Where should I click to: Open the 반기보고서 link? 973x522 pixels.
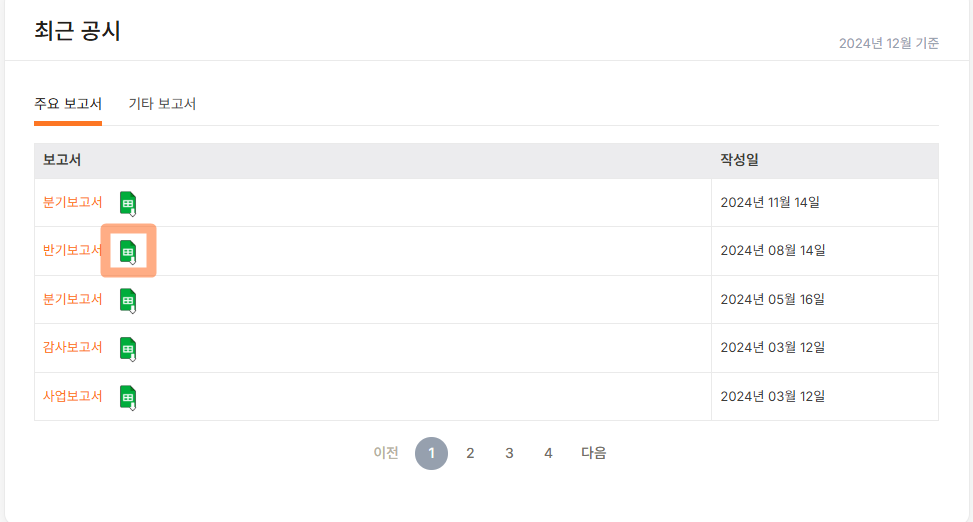73,250
